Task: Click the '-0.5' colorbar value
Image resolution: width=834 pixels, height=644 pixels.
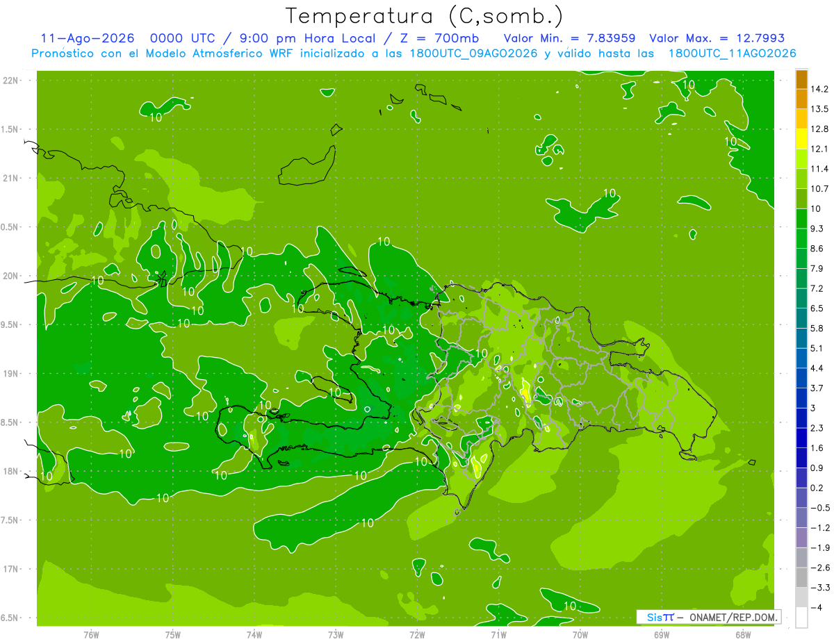Action: [x=820, y=508]
